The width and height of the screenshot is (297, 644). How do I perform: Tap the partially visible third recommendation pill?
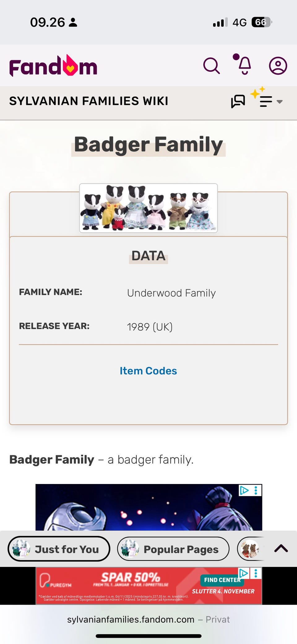251,549
